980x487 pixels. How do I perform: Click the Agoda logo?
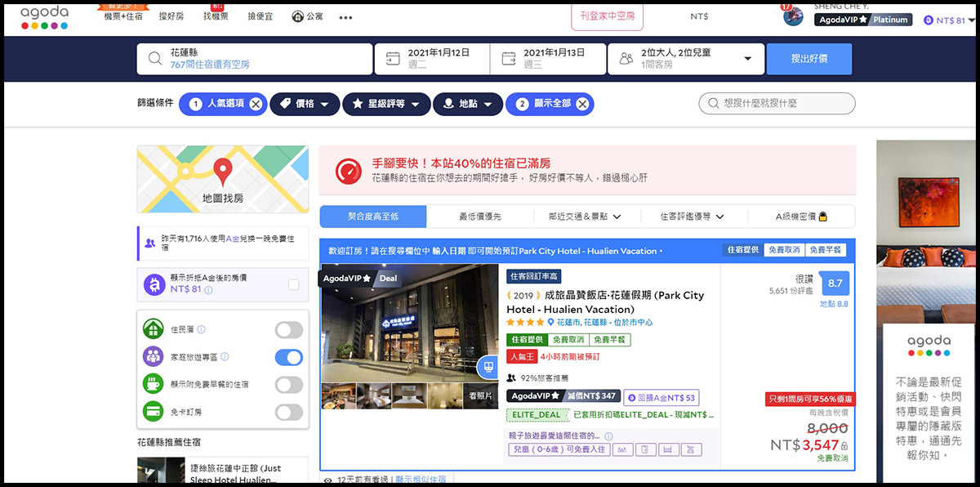(45, 18)
